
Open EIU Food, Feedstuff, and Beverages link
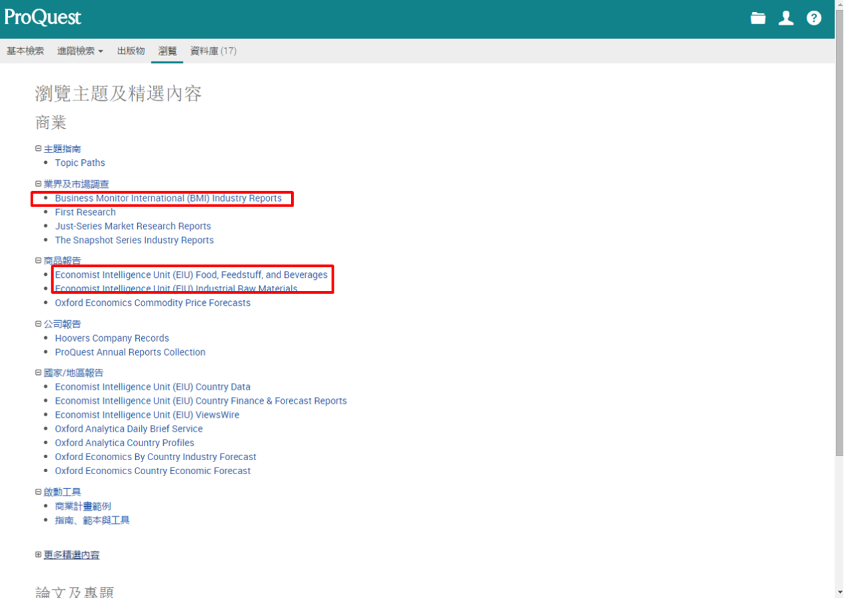[191, 275]
